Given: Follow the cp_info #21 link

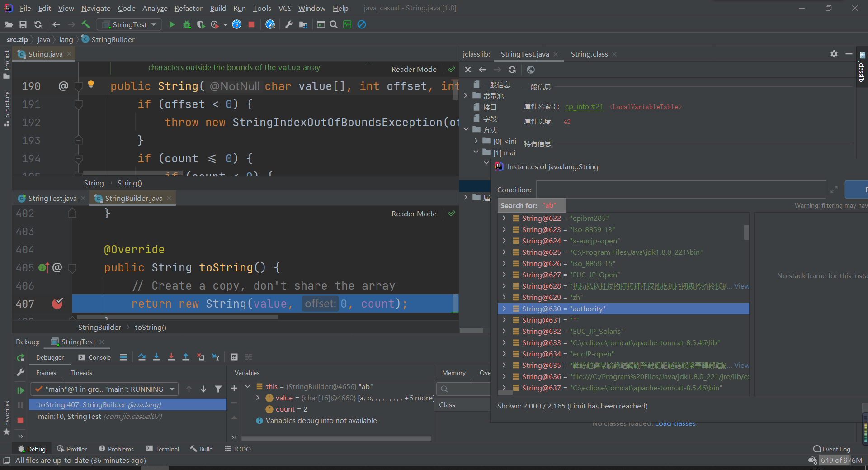Looking at the screenshot, I should (584, 107).
